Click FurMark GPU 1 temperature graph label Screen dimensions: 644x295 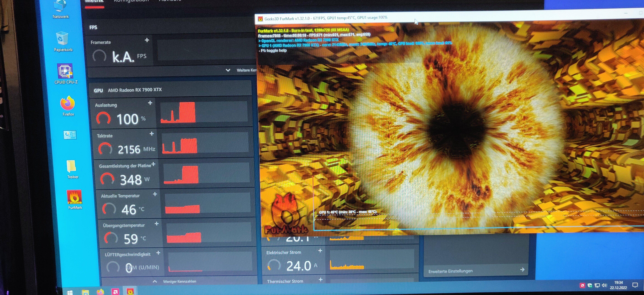coord(347,212)
